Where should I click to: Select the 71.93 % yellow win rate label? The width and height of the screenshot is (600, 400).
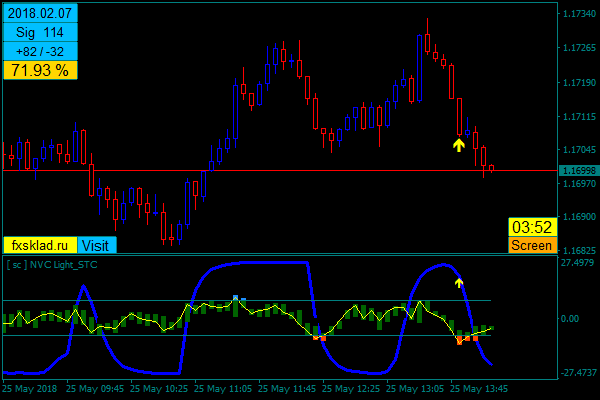click(40, 70)
